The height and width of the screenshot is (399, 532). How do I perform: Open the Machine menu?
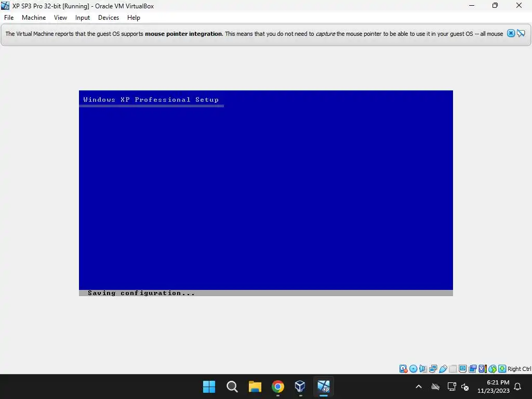coord(34,18)
